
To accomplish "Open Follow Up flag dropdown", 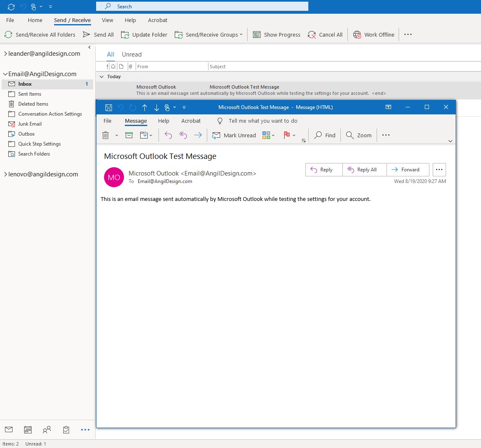I will 289,135.
